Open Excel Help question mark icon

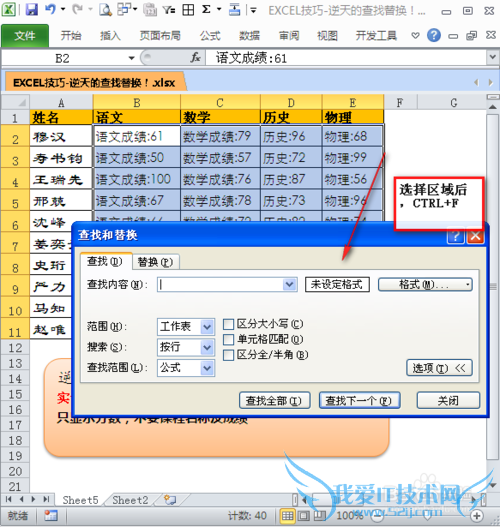[x=434, y=35]
